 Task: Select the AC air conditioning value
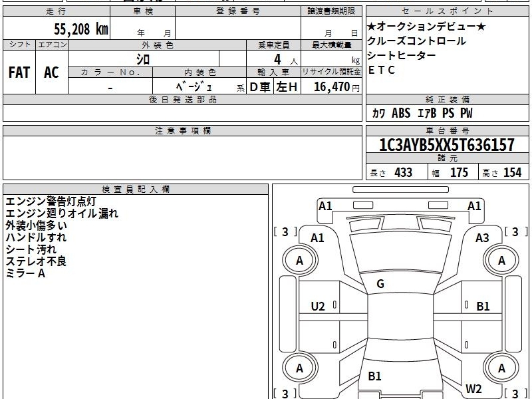pos(51,72)
